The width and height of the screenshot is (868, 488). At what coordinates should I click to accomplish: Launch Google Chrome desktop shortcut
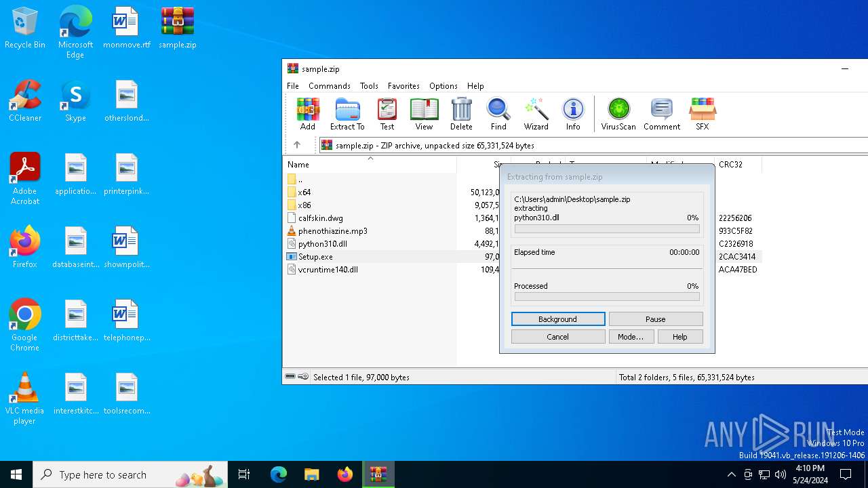click(25, 325)
